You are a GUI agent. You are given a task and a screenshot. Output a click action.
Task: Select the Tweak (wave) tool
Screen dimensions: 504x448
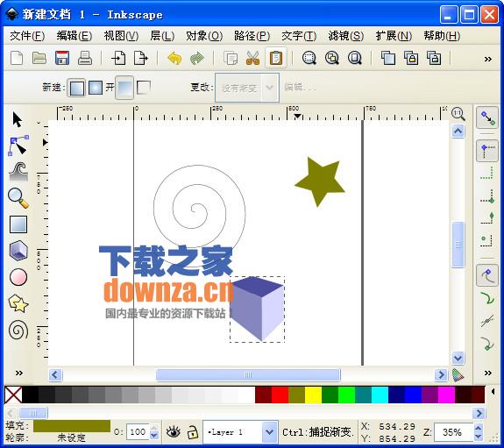pos(18,171)
